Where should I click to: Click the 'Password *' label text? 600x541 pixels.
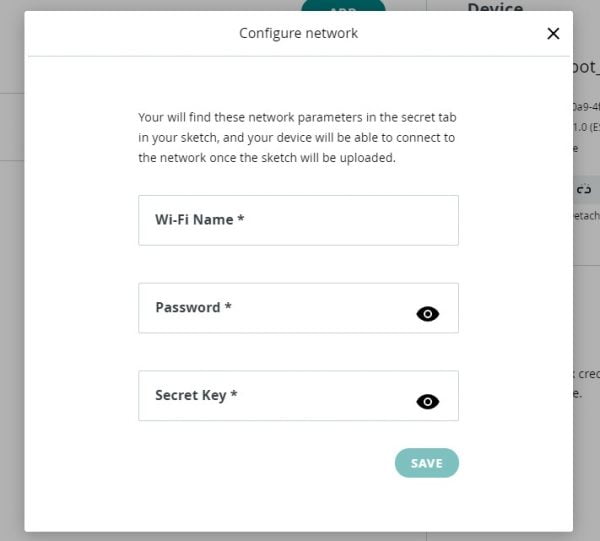click(x=193, y=307)
